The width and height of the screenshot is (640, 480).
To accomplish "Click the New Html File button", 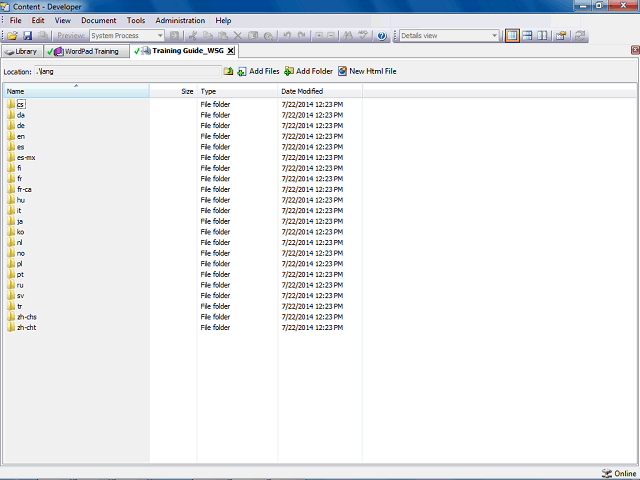I will 367,71.
